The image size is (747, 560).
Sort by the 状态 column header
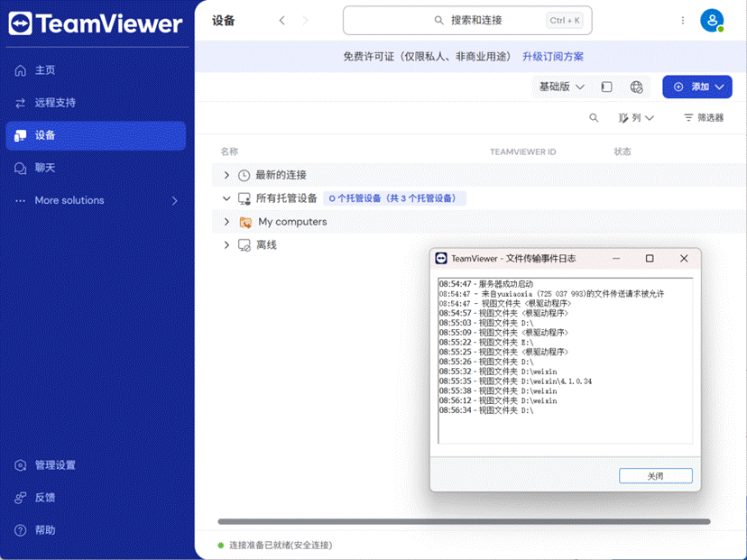pos(622,151)
